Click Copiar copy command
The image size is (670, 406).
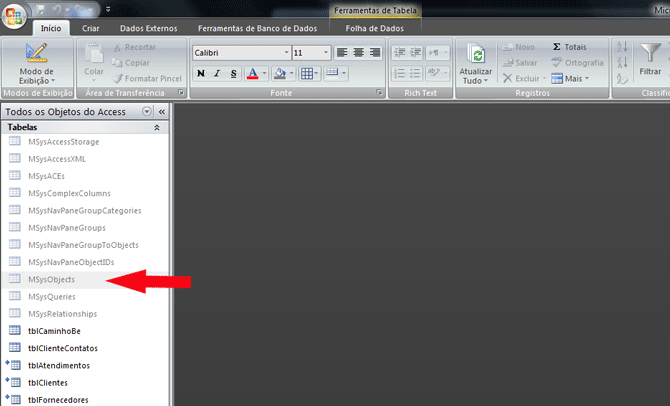point(131,63)
